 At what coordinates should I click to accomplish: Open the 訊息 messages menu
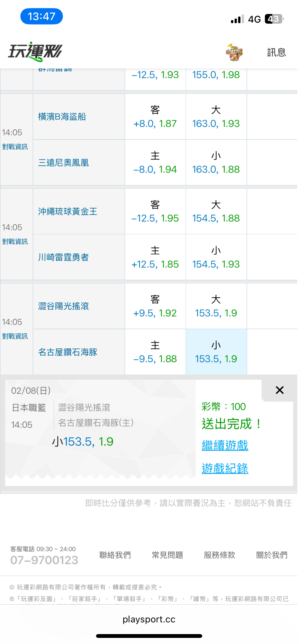pos(276,52)
